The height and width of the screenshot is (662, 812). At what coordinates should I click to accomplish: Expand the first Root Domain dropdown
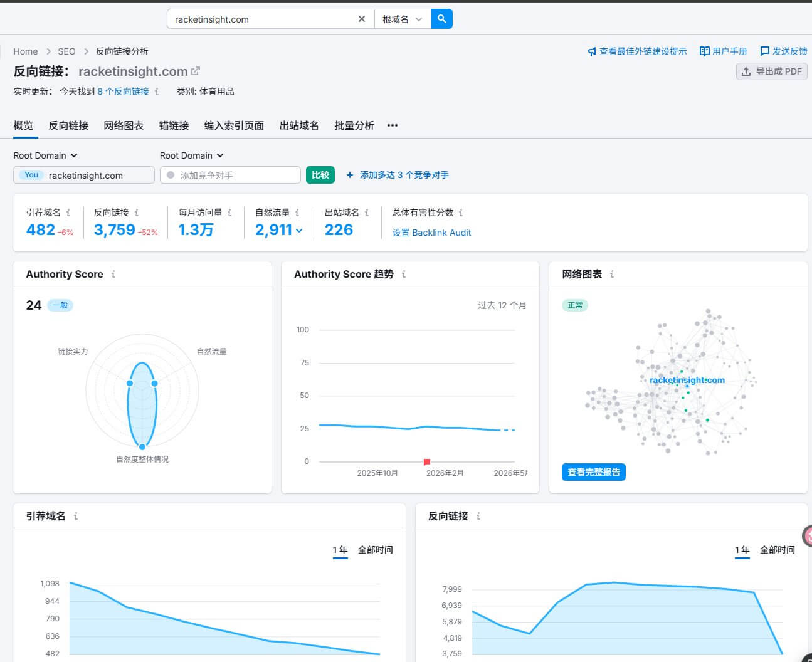pyautogui.click(x=45, y=155)
